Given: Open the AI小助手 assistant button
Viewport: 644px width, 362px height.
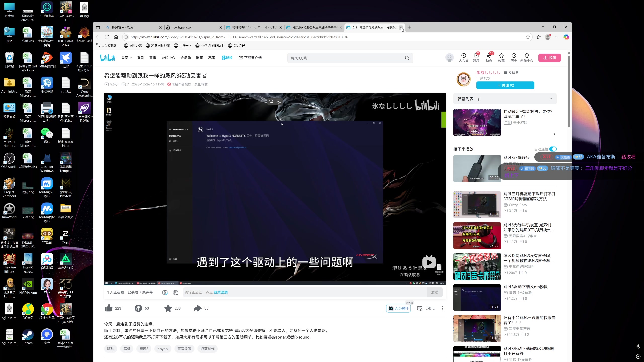Looking at the screenshot, I should tap(398, 308).
